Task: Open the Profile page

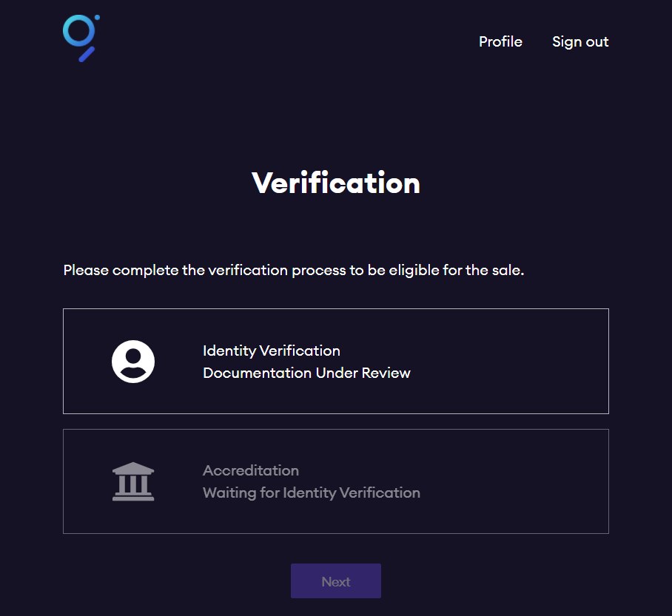Action: click(500, 41)
